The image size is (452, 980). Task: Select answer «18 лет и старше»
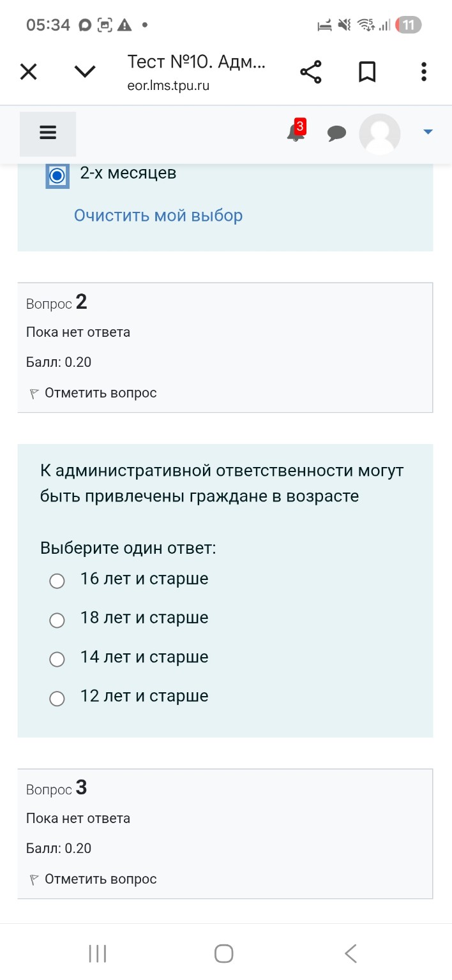[57, 620]
